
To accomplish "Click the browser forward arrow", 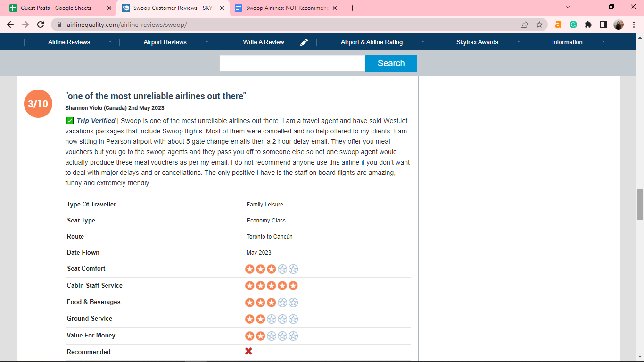I will (25, 25).
